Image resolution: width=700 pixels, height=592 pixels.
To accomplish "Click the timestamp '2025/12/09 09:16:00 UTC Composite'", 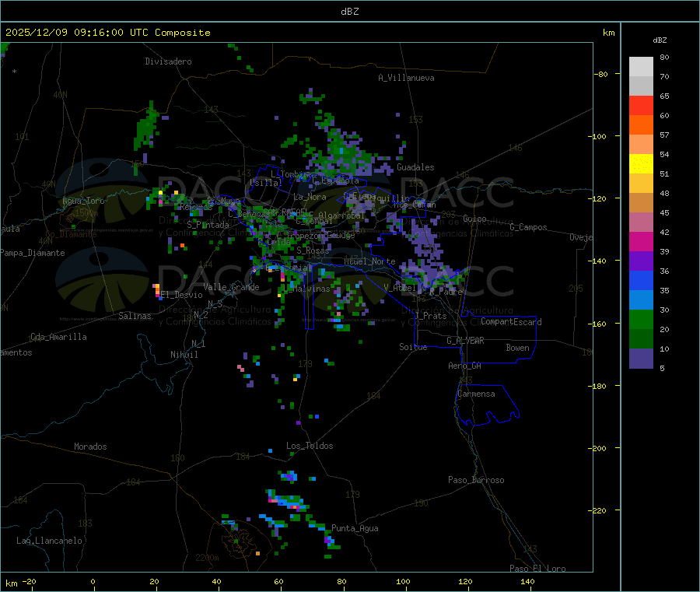I will (x=107, y=33).
